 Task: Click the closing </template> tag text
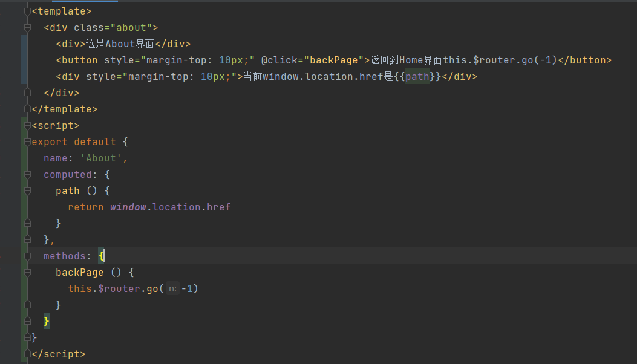(x=65, y=109)
